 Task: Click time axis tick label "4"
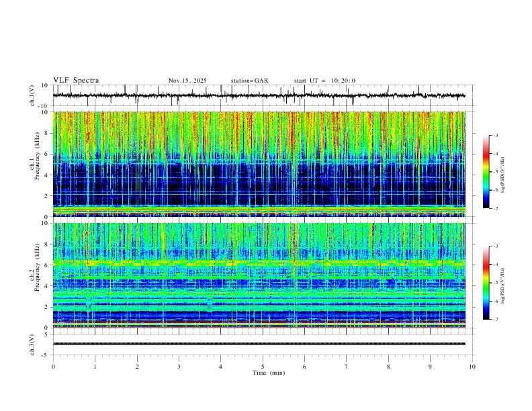pyautogui.click(x=221, y=367)
